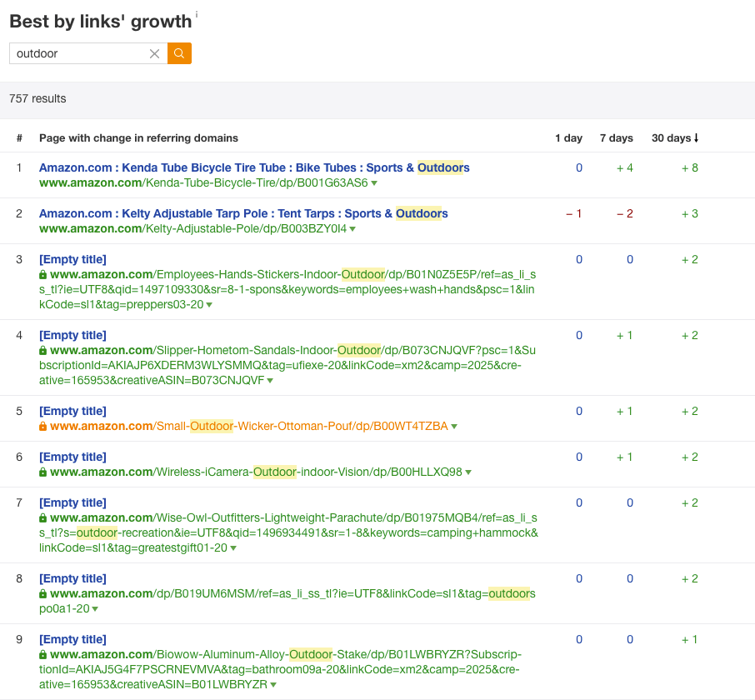755x700 pixels.
Task: Click the +3 thirty-day value for Kelty Tarp Pole
Action: click(689, 214)
